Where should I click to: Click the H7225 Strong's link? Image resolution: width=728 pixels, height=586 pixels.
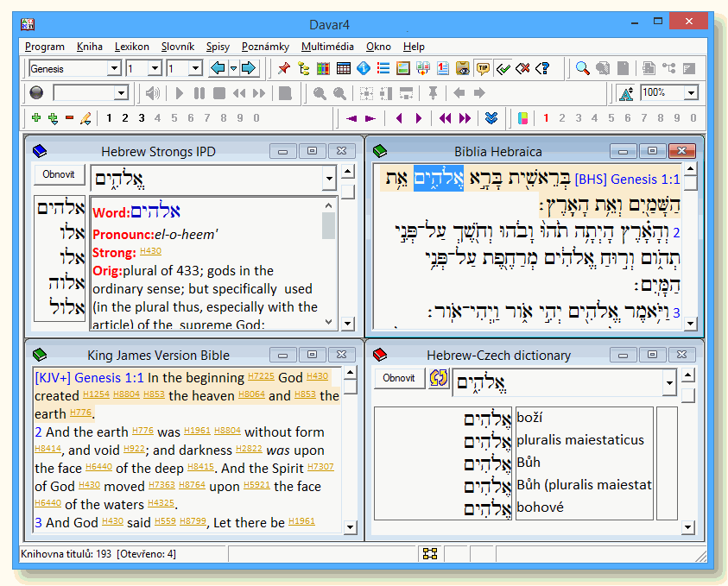click(262, 377)
